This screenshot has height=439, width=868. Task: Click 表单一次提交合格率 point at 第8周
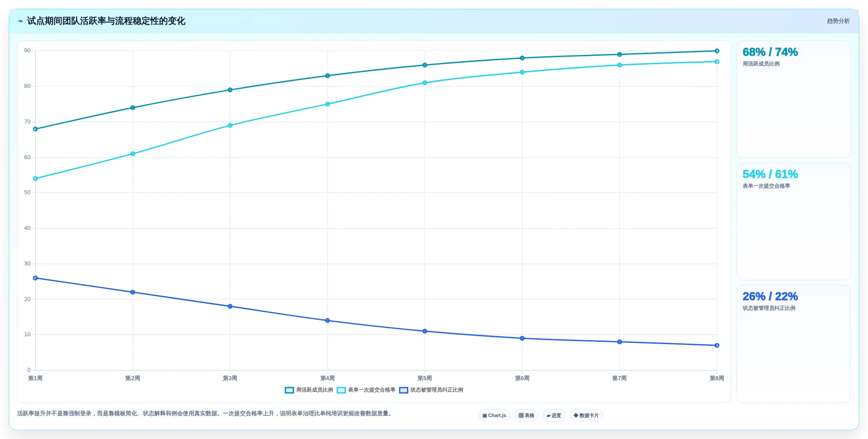tap(717, 62)
